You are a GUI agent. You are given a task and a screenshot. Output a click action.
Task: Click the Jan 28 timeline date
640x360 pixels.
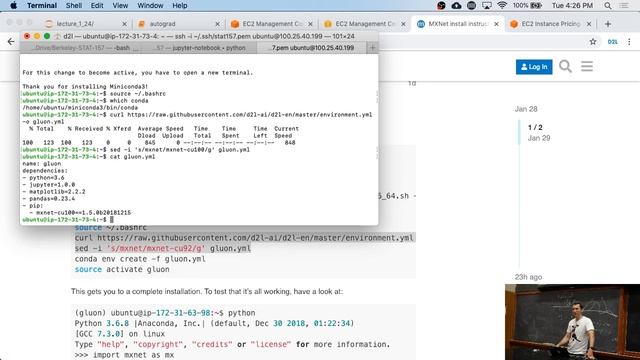[526, 109]
